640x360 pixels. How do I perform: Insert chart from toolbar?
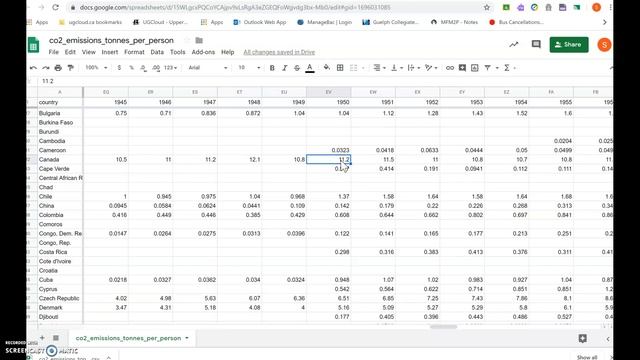pos(475,68)
